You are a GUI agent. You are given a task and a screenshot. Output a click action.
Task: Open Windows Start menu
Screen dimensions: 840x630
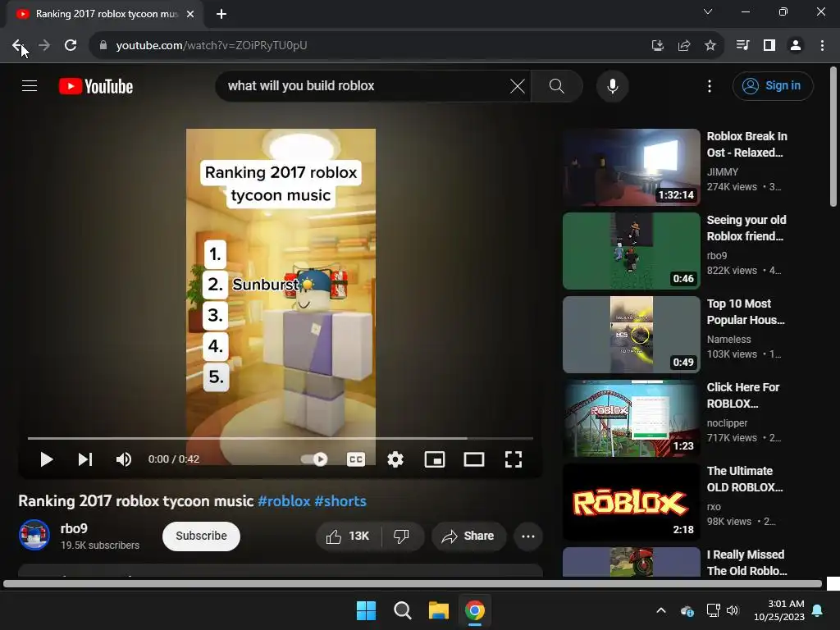[367, 610]
